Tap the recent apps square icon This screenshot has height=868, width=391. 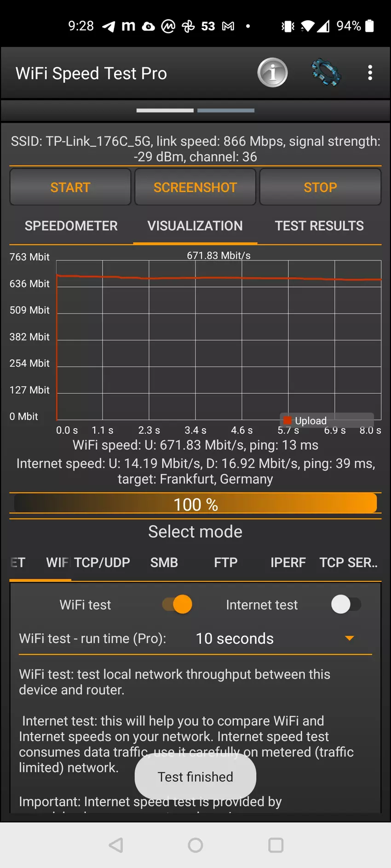coord(276,845)
